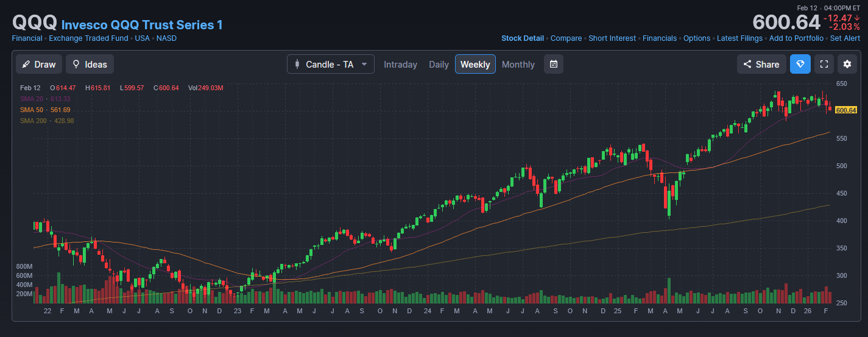Open the Compare link

(566, 38)
